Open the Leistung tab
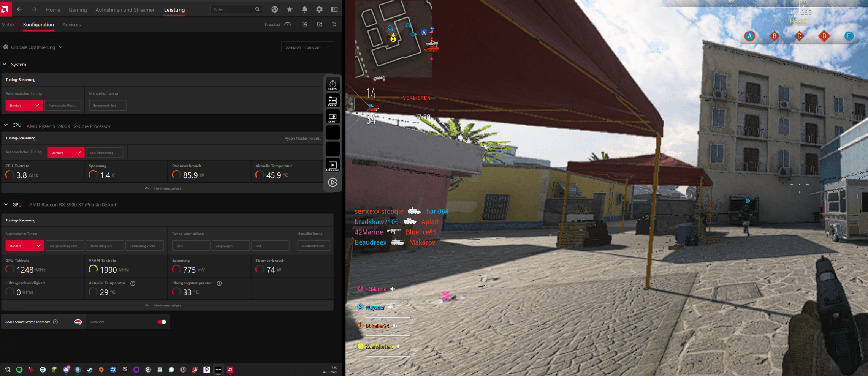 click(174, 10)
